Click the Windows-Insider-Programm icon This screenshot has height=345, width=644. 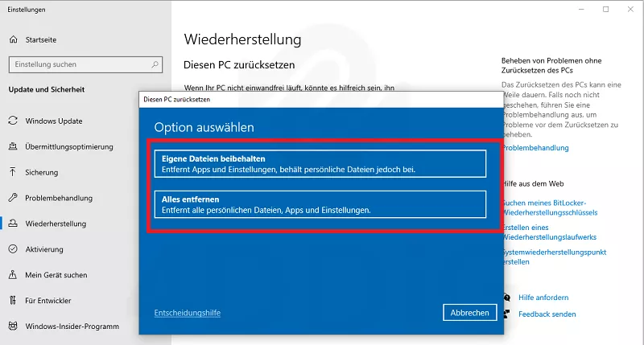[13, 327]
